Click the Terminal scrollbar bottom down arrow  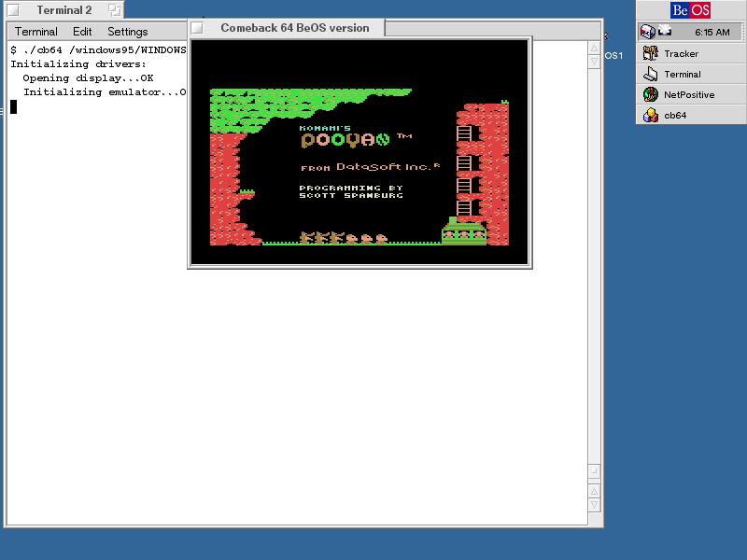click(x=594, y=505)
